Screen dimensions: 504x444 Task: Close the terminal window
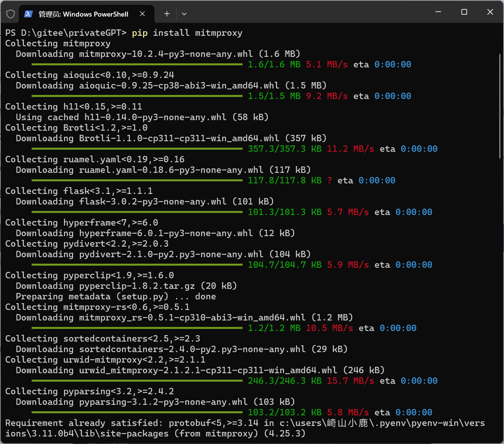tap(490, 12)
